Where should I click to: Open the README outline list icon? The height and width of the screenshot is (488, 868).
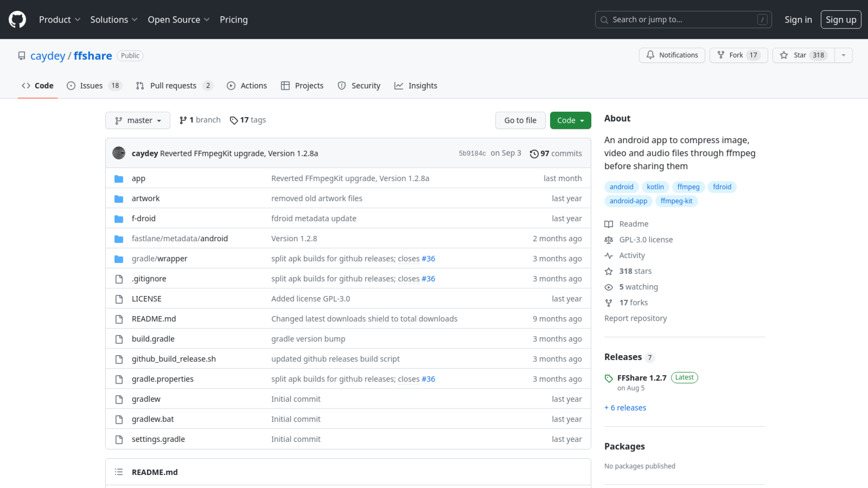(x=119, y=472)
